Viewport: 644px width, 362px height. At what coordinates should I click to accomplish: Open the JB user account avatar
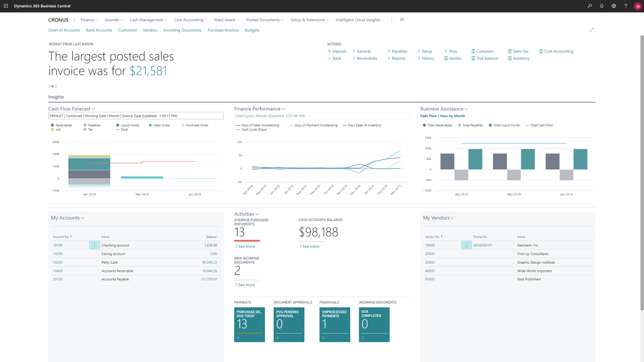(x=638, y=6)
